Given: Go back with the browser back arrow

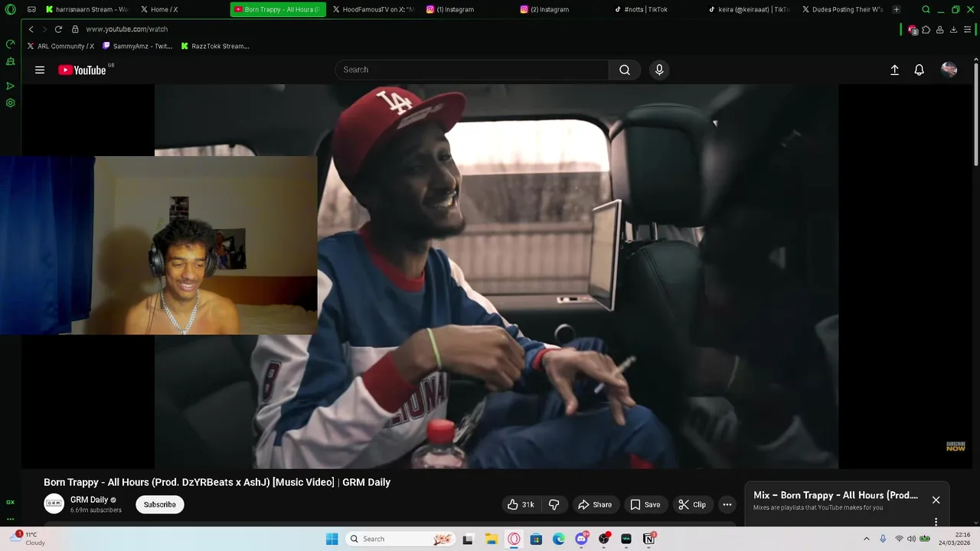Looking at the screenshot, I should [31, 29].
